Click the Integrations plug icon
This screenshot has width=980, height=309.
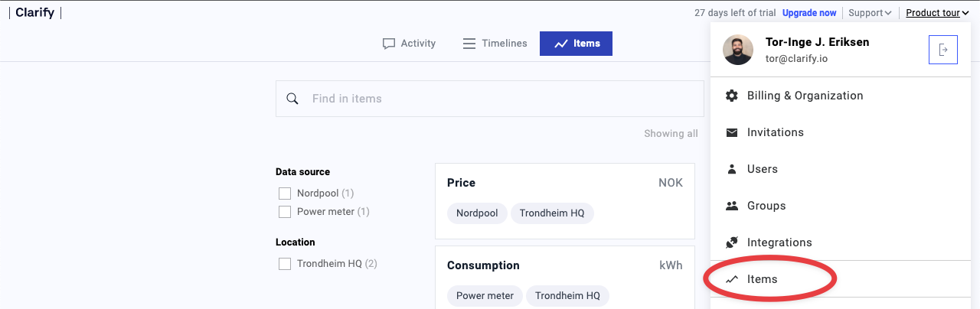(732, 242)
